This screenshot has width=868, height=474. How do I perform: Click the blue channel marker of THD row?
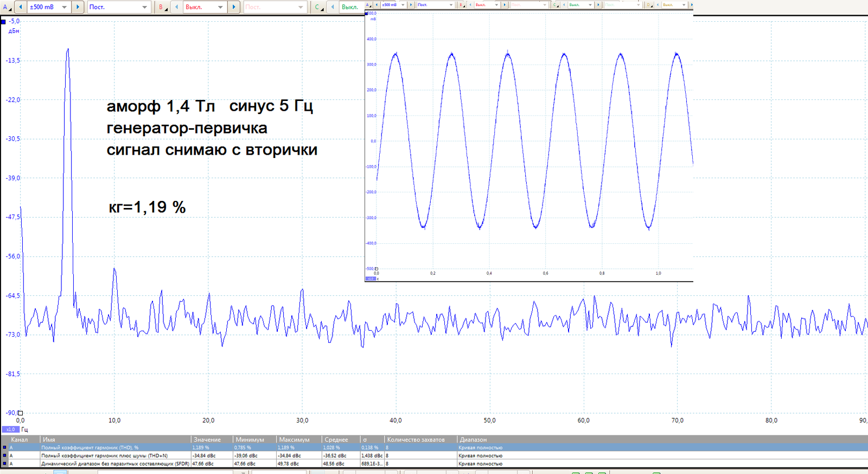(x=5, y=448)
